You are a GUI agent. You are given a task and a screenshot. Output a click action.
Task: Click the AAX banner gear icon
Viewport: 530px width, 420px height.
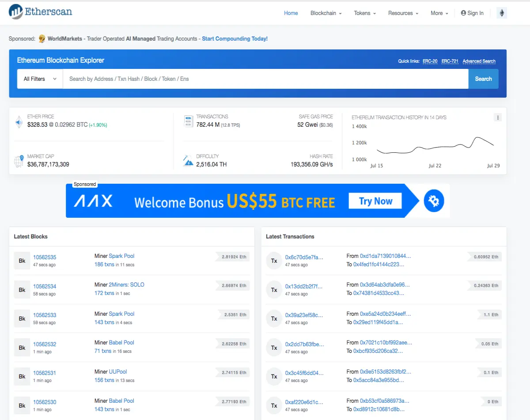434,201
